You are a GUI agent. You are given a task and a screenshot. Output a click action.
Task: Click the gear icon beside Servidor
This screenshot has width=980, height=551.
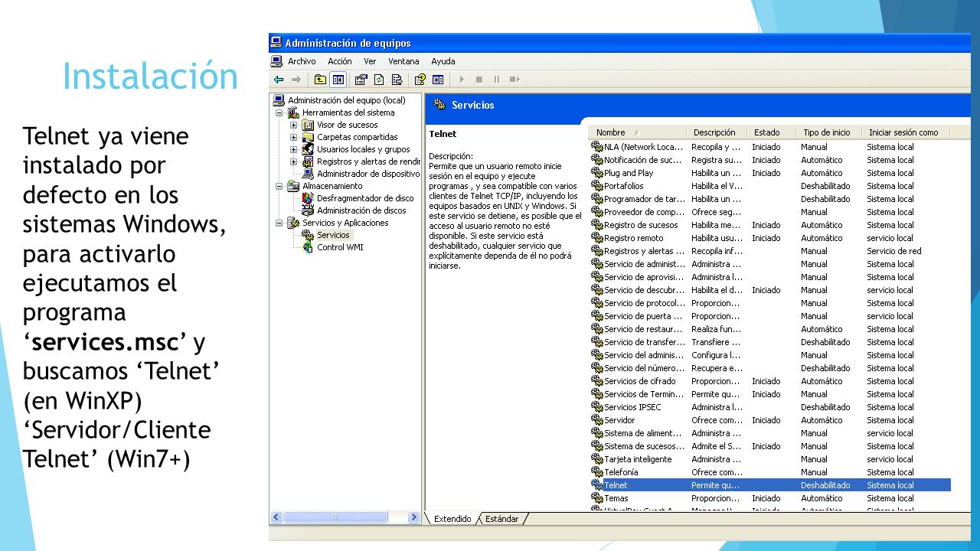click(597, 420)
